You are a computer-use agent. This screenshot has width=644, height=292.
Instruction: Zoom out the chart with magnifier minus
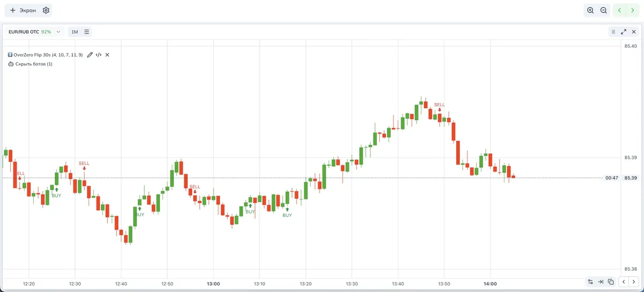[x=603, y=10]
